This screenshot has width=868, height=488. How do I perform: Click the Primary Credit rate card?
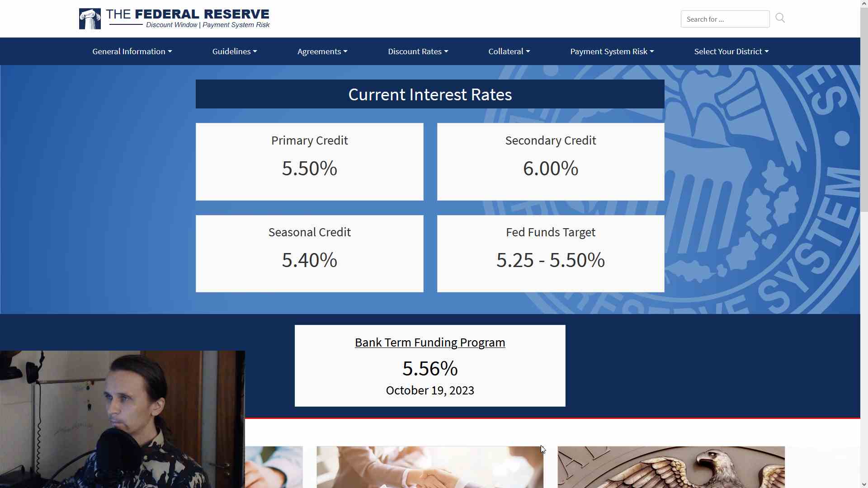pyautogui.click(x=310, y=162)
